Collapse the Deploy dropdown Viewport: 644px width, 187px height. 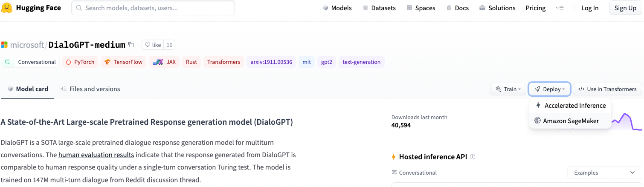[549, 89]
